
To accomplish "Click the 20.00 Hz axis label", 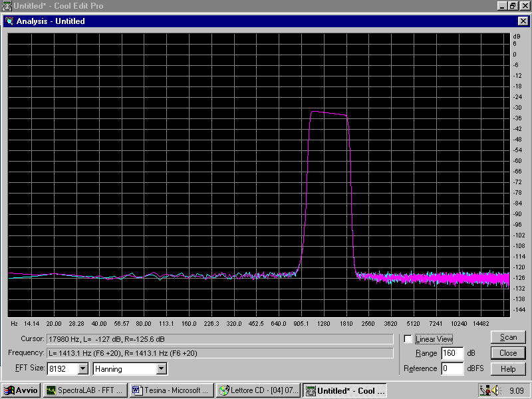I will [x=54, y=324].
